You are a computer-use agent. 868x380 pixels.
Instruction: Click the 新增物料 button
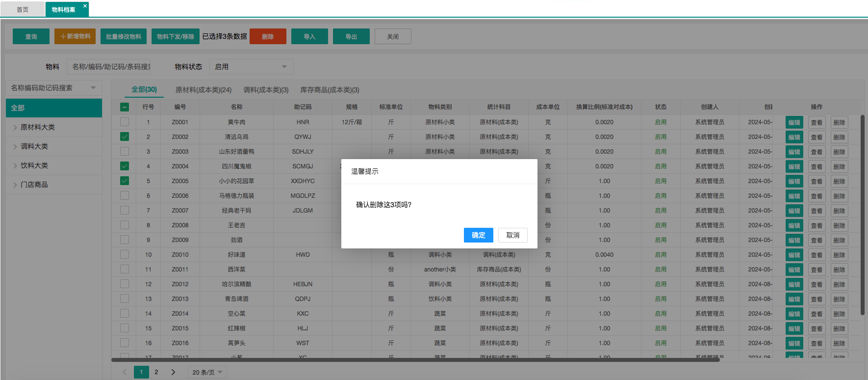[75, 36]
